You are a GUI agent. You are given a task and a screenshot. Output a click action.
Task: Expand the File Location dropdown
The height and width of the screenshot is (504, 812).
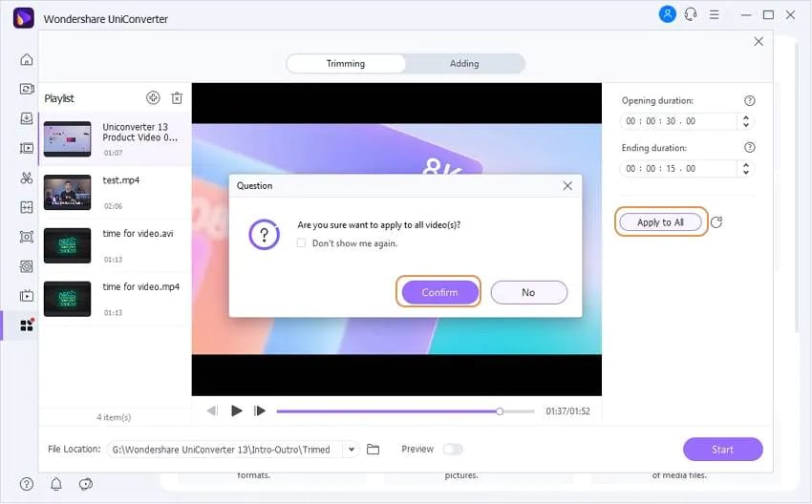pyautogui.click(x=352, y=450)
